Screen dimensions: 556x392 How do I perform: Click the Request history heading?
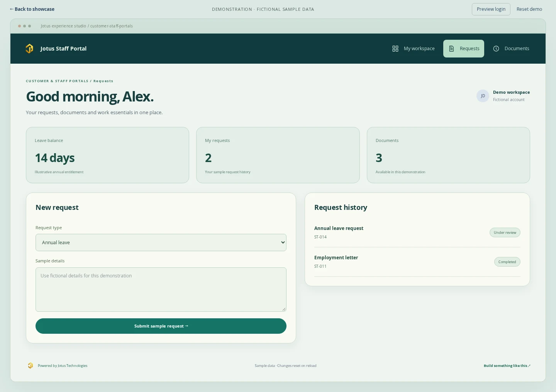[341, 208]
